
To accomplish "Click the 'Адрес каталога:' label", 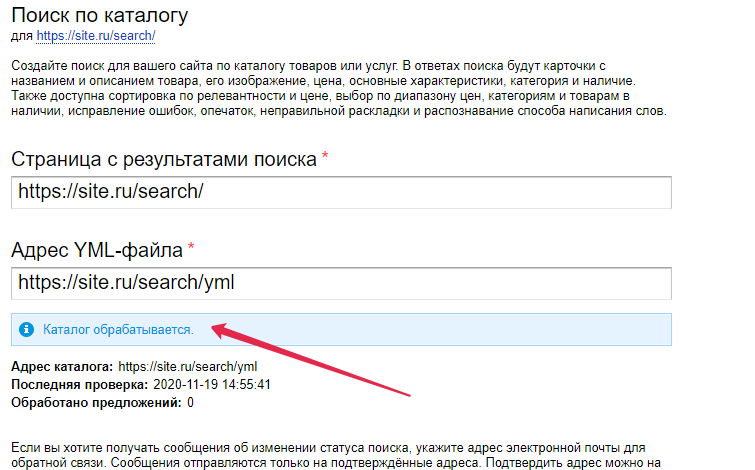I will click(x=62, y=367).
